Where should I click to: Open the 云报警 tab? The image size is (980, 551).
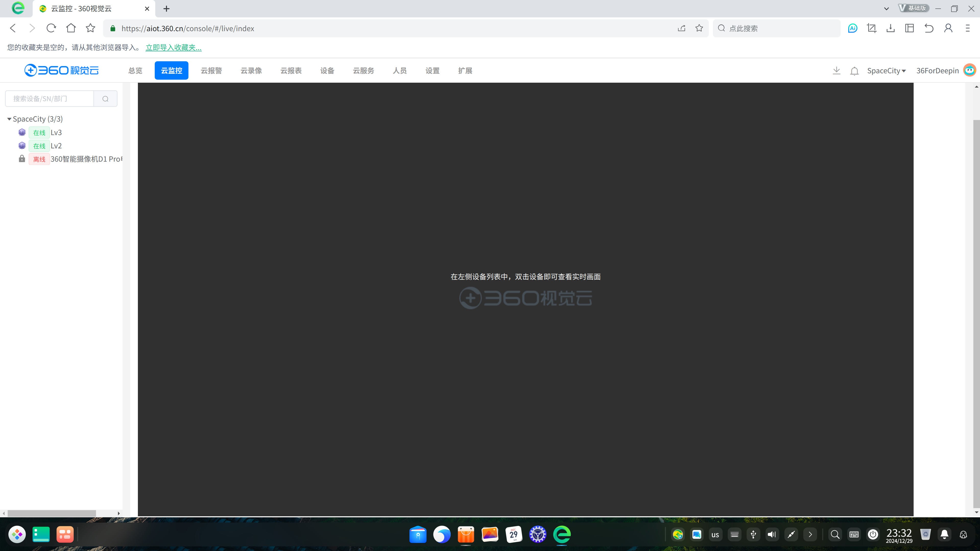(x=211, y=71)
